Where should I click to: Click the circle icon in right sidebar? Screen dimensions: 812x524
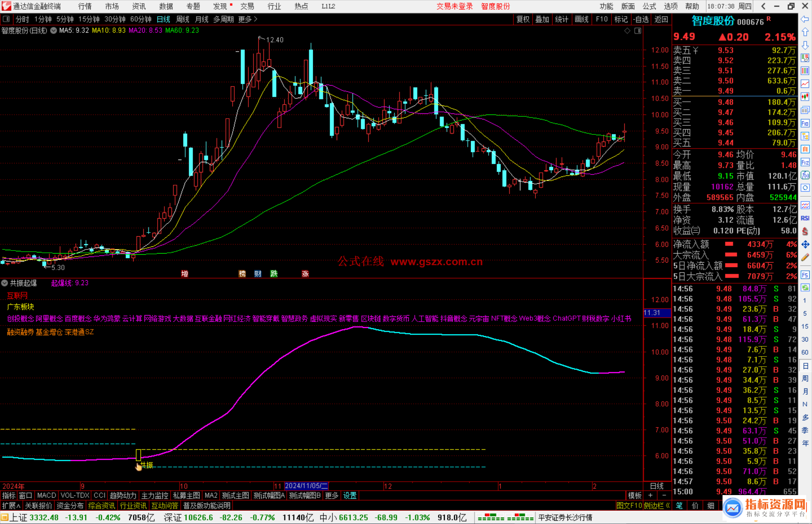click(x=805, y=188)
